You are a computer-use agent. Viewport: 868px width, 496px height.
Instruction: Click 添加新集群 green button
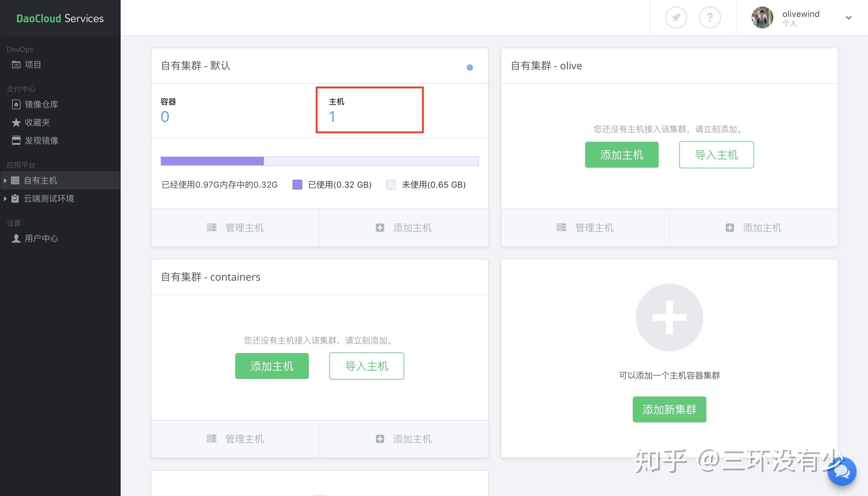[669, 409]
